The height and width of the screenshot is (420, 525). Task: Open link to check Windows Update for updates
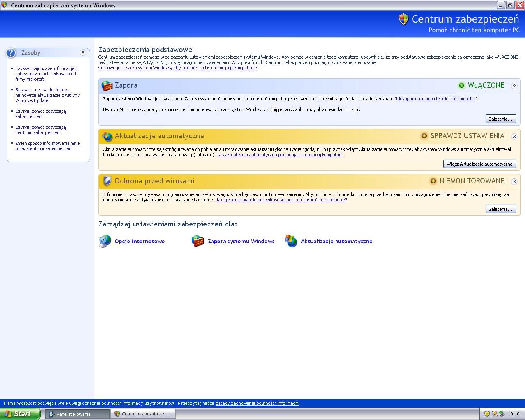click(x=48, y=95)
